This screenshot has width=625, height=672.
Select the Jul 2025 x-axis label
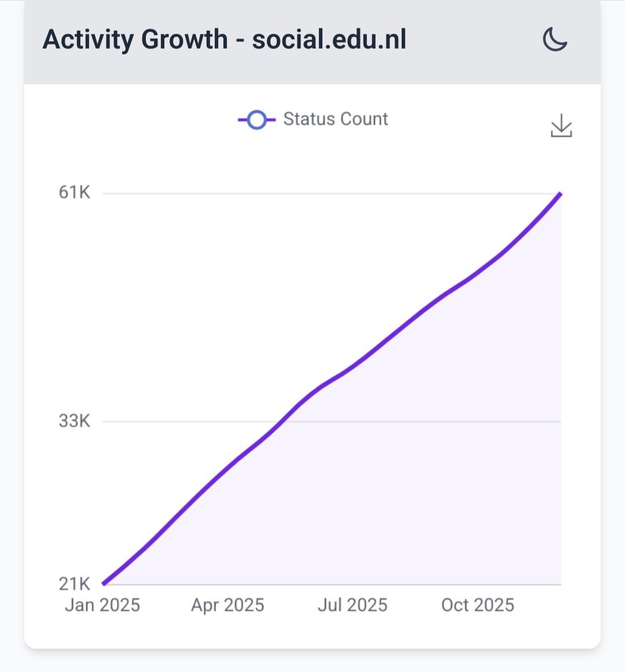click(352, 605)
